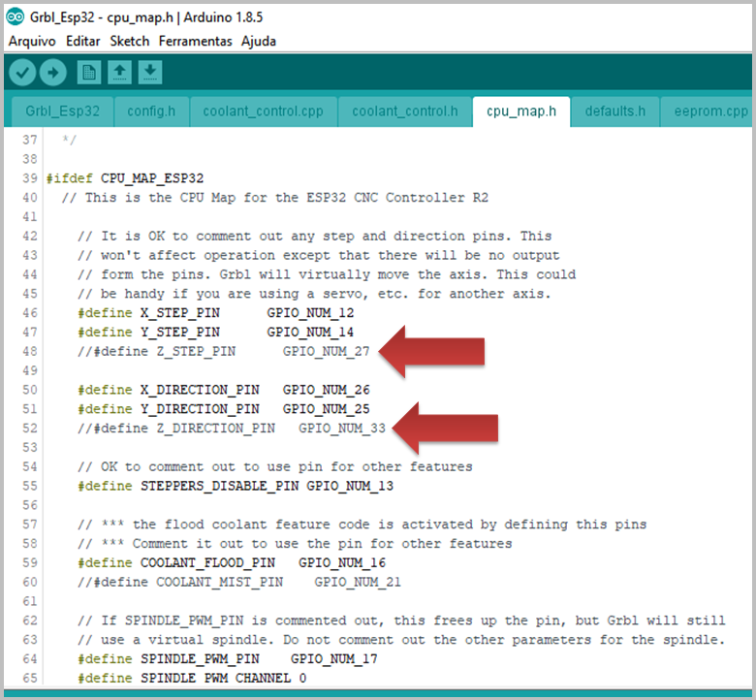Click the value 'GPIO_NUM_25'
This screenshot has width=756, height=700.
(x=327, y=409)
